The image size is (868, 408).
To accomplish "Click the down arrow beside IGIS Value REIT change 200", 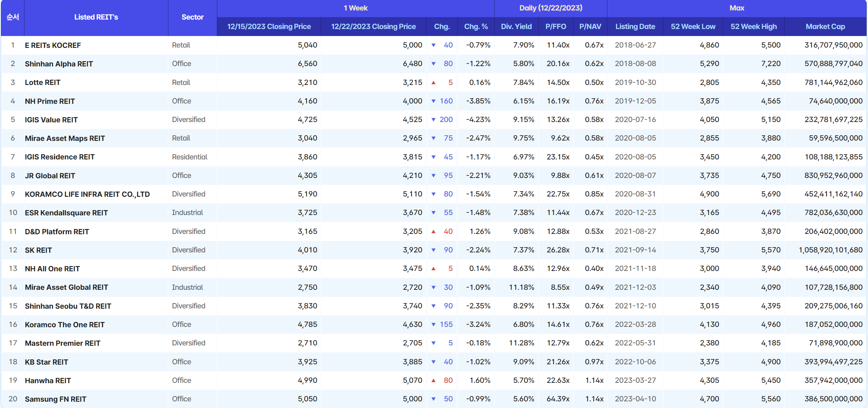I will point(433,120).
